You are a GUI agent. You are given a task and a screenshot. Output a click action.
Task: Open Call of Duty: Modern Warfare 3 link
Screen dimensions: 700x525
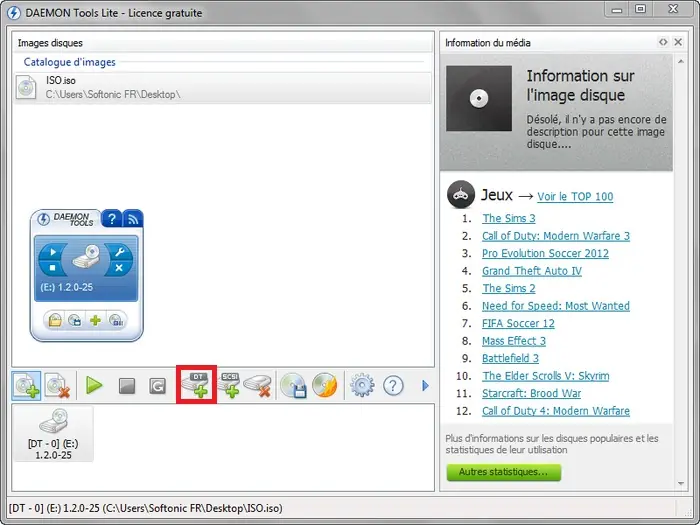pos(556,236)
